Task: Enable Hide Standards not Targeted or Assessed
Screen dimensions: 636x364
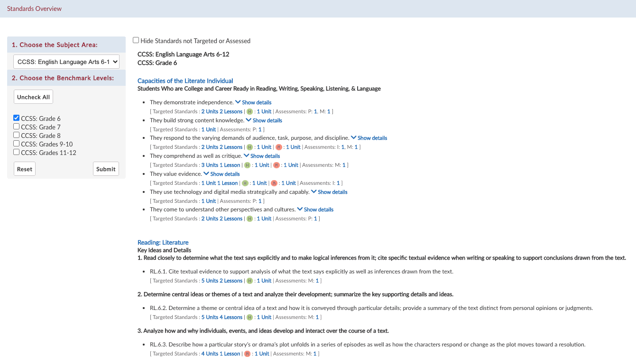Action: pyautogui.click(x=136, y=40)
